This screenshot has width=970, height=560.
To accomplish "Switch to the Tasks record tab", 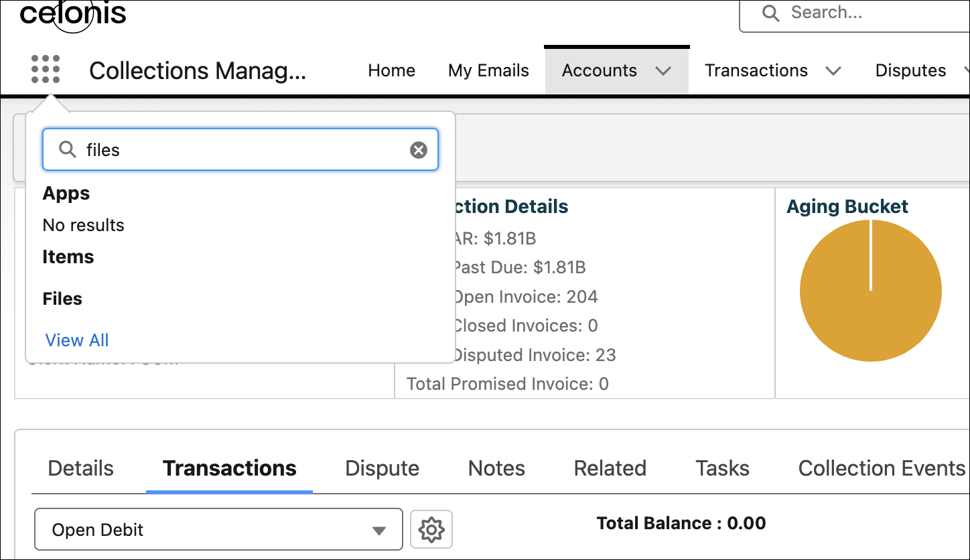I will [722, 468].
